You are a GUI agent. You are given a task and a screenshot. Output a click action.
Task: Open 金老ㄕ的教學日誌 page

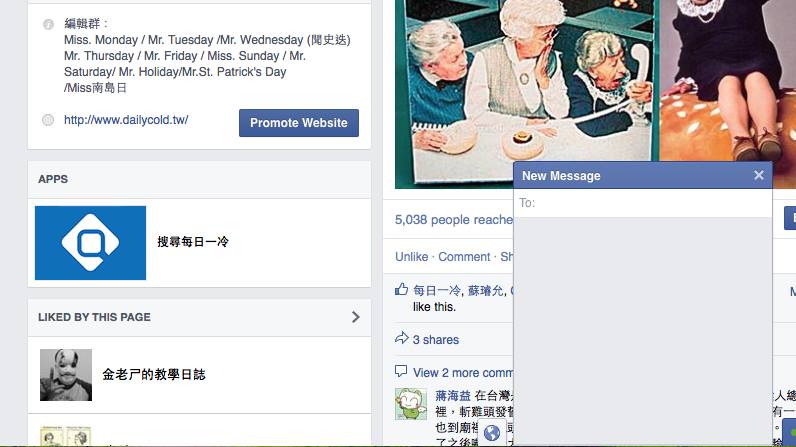[x=154, y=375]
